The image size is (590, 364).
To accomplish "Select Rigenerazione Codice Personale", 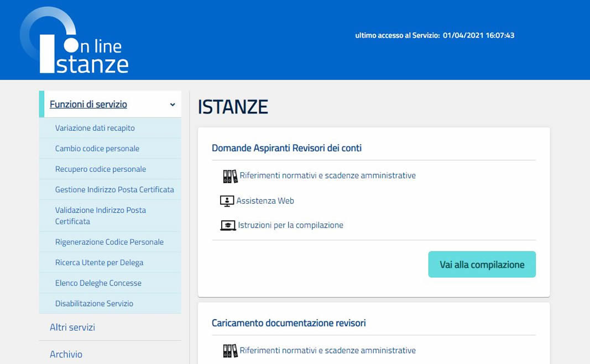I will point(109,242).
